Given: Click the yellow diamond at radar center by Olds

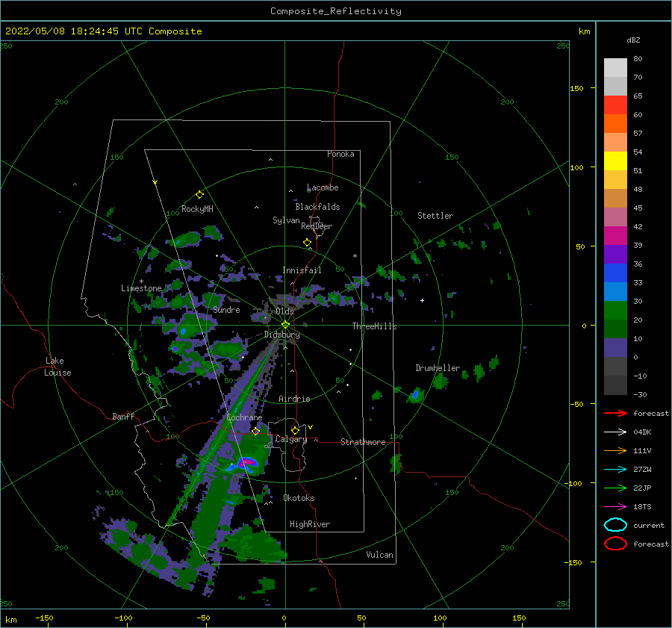Looking at the screenshot, I should pyautogui.click(x=285, y=325).
